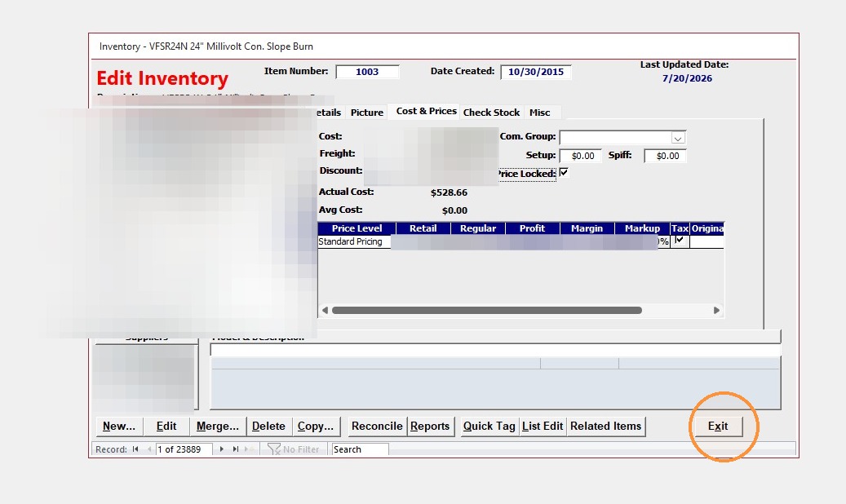
Task: Click the Margin column header
Action: 587,228
